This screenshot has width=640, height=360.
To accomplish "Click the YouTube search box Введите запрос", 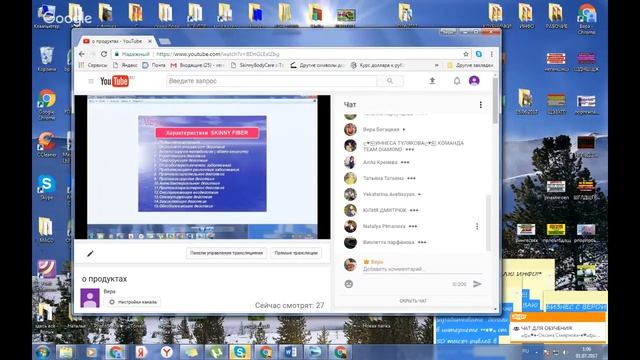I will coord(271,81).
